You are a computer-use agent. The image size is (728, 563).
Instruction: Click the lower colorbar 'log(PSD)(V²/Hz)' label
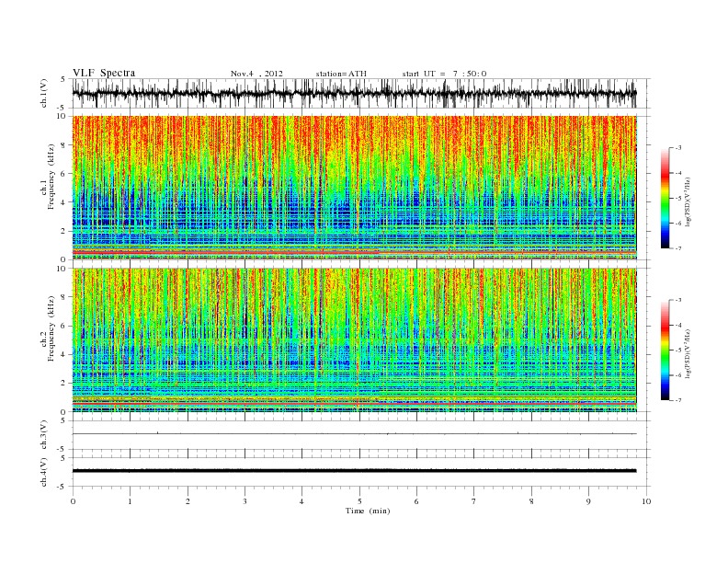click(x=688, y=353)
